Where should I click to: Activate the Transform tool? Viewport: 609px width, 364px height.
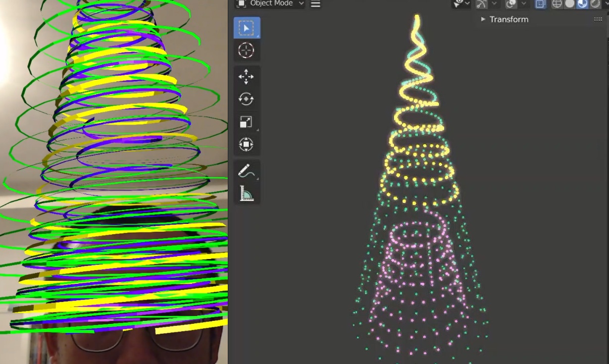[x=247, y=145]
